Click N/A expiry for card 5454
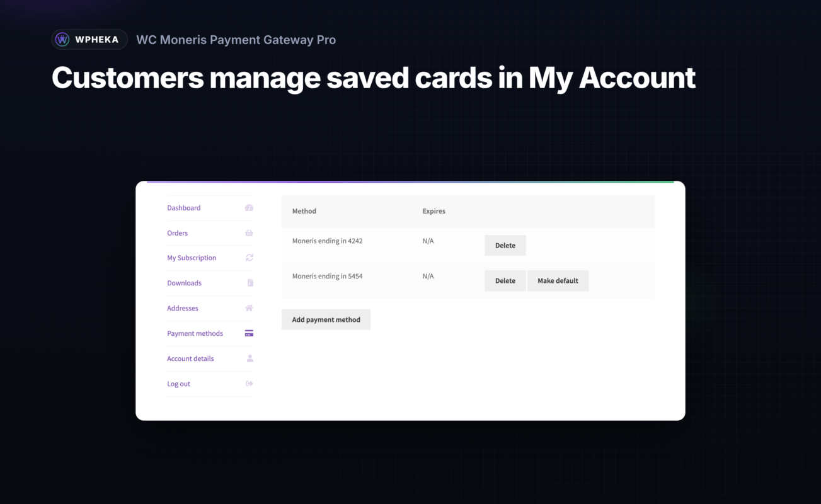This screenshot has width=821, height=504. click(428, 276)
